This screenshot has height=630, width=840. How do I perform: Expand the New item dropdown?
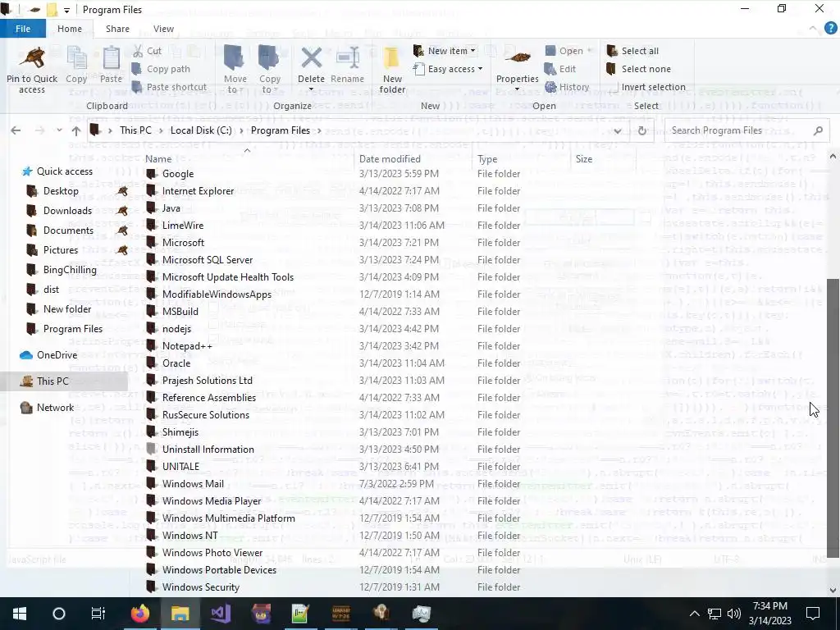click(472, 51)
